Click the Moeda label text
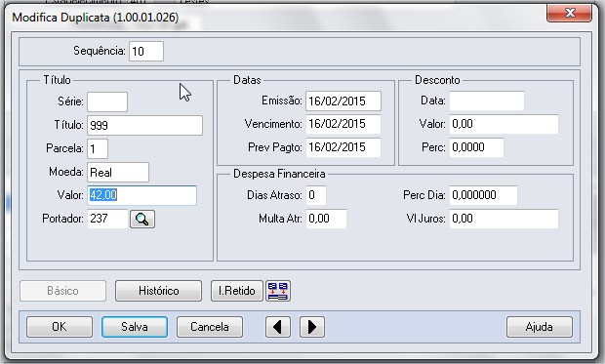The width and height of the screenshot is (605, 364). [x=66, y=172]
